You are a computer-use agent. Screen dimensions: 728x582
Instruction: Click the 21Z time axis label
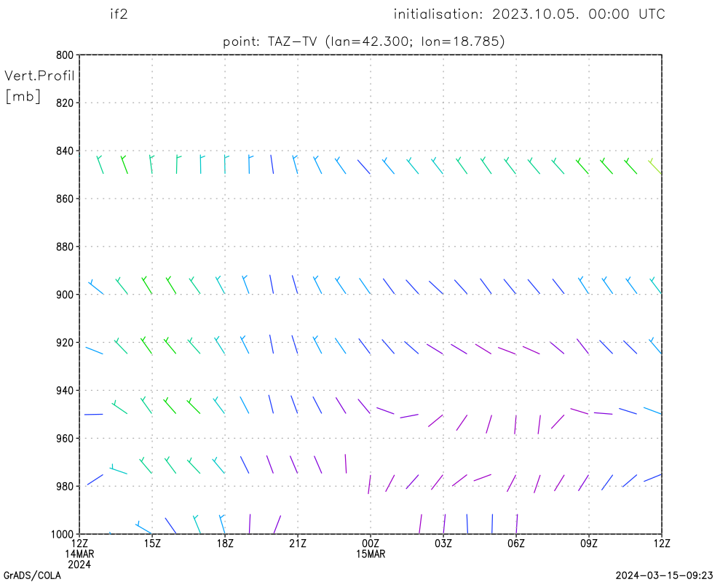(x=298, y=543)
